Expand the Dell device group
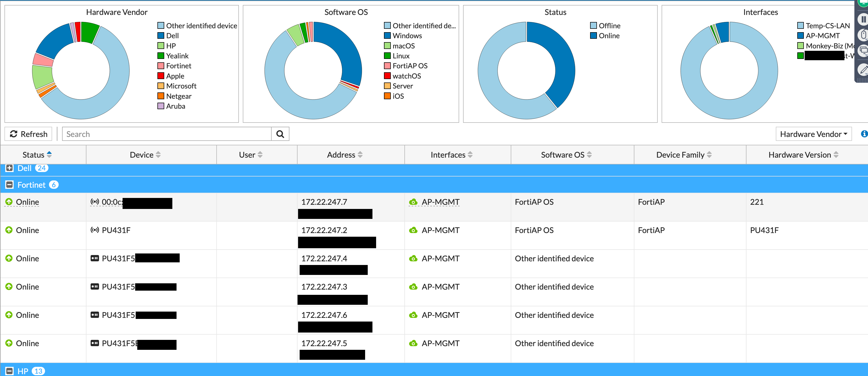The width and height of the screenshot is (868, 376). (9, 168)
